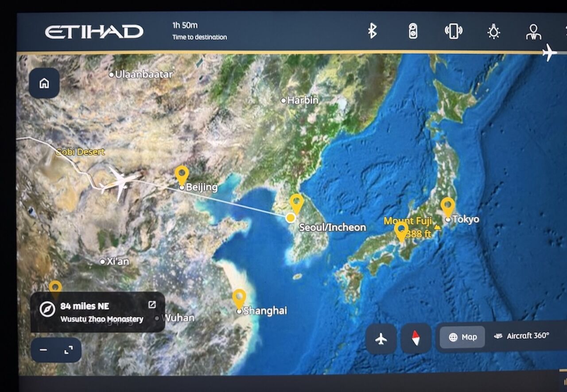Select the Shanghai location pin

(239, 299)
